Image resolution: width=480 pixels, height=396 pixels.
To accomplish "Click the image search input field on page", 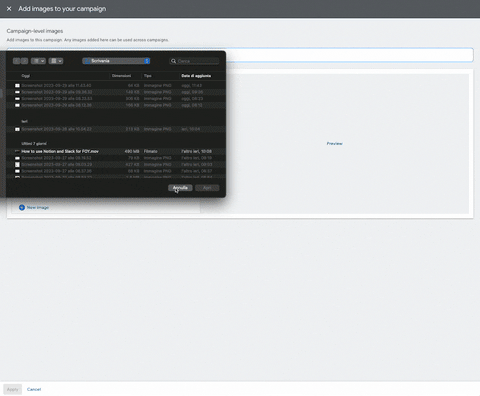I will (349, 55).
